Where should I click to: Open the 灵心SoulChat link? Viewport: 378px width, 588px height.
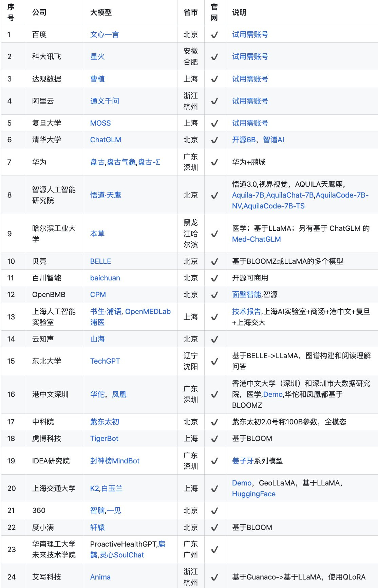pyautogui.click(x=122, y=555)
